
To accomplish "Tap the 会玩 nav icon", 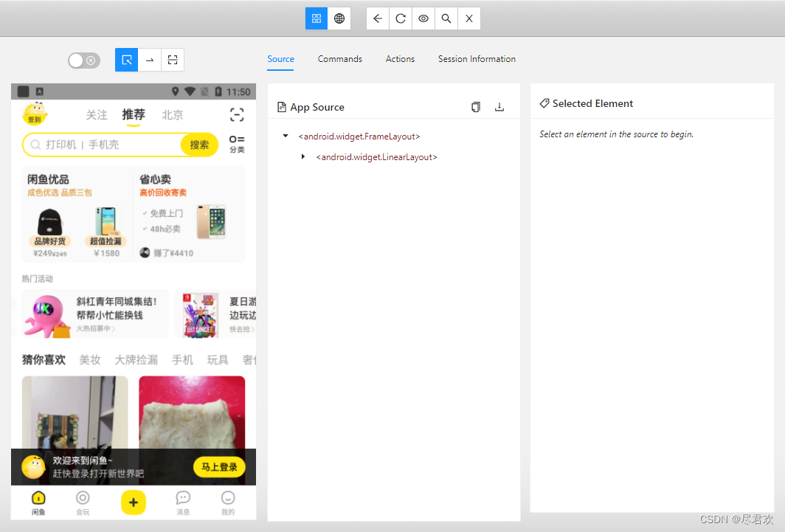I will (83, 502).
